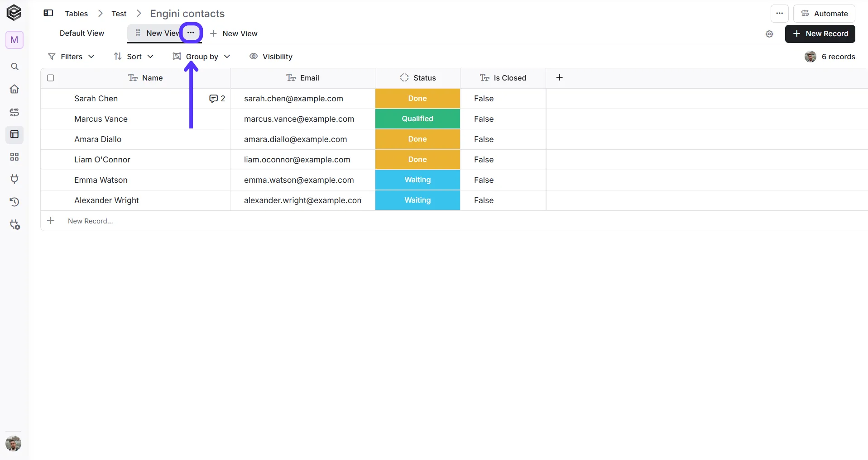Click the Automate button
The height and width of the screenshot is (460, 868).
824,14
